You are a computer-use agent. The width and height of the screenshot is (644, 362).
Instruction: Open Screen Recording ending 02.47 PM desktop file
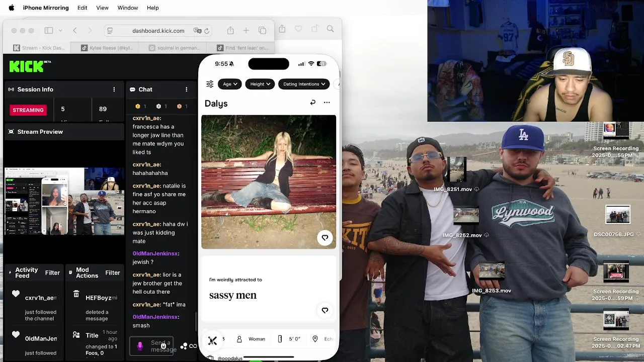pos(616,329)
